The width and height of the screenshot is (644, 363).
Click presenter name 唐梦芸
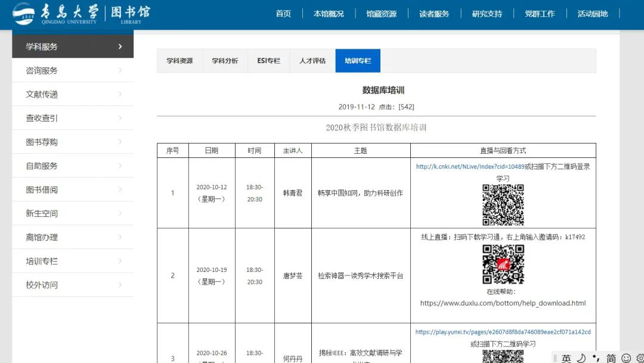(292, 276)
